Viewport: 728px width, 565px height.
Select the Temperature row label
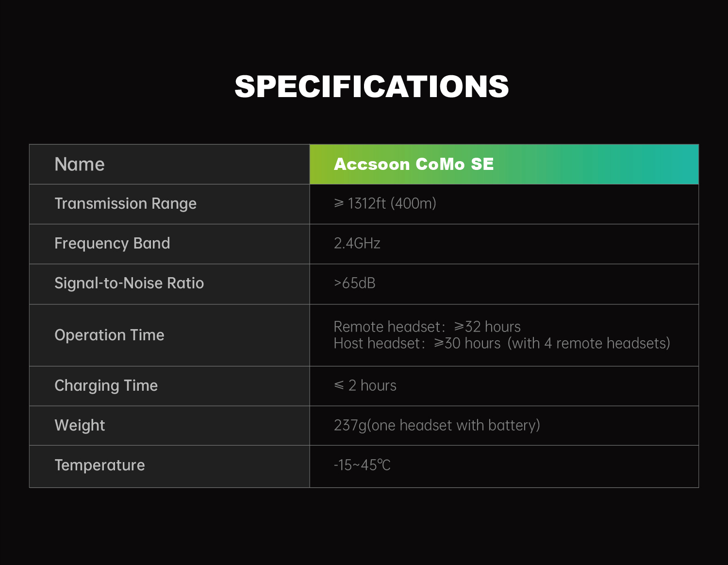[99, 465]
